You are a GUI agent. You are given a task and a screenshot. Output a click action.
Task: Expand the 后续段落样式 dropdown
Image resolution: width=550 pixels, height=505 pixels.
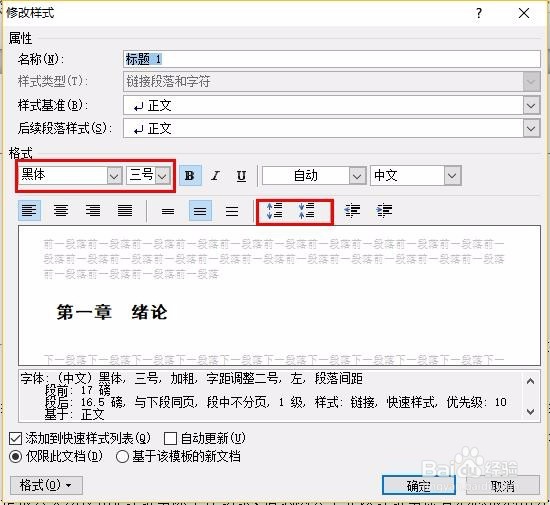(x=531, y=128)
